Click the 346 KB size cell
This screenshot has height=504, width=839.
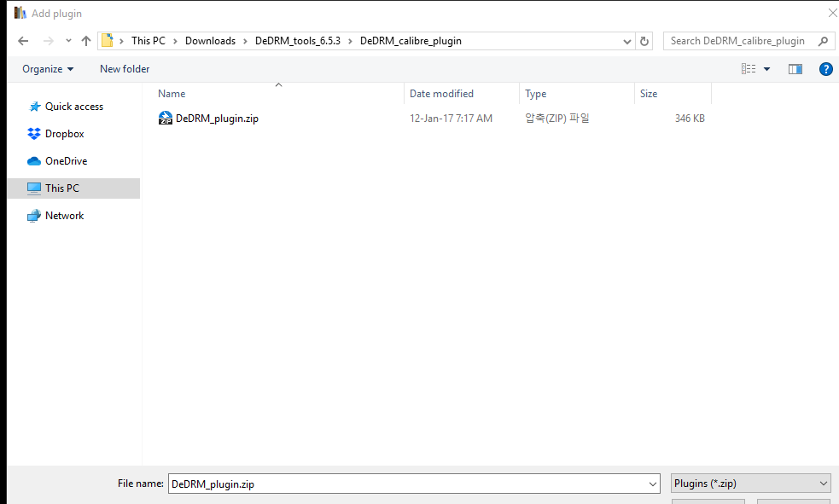coord(690,119)
